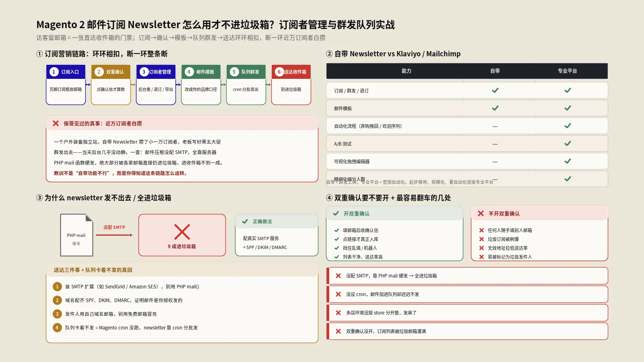Click the 专业平台 checkmark in 可视化拖拽编辑器 row
Image resolution: width=644 pixels, height=362 pixels.
[568, 161]
